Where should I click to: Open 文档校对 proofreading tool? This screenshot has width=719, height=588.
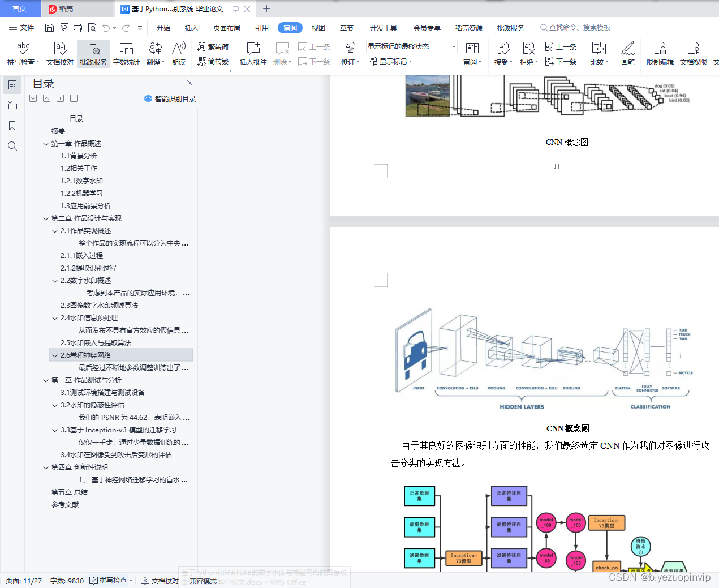click(60, 54)
